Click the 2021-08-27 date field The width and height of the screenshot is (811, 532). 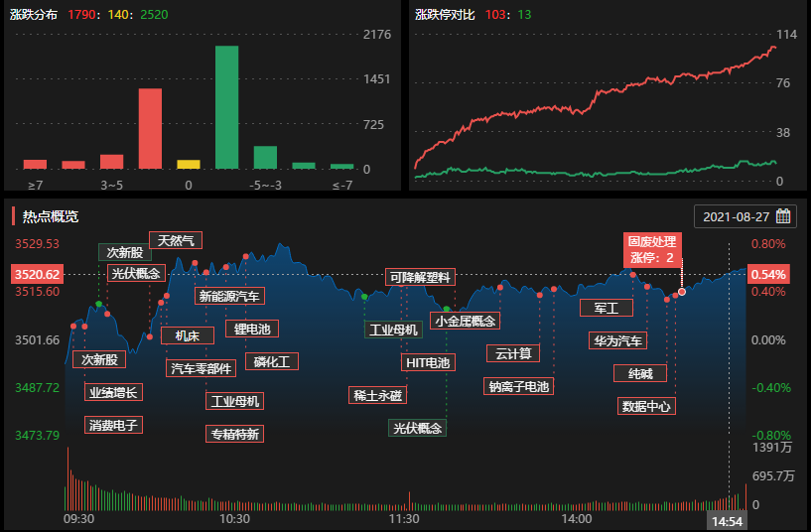click(x=736, y=216)
